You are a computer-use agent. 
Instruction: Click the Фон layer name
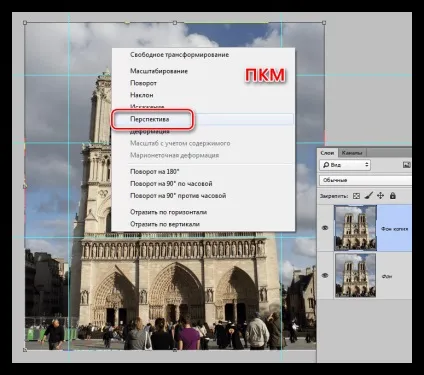[x=387, y=276]
